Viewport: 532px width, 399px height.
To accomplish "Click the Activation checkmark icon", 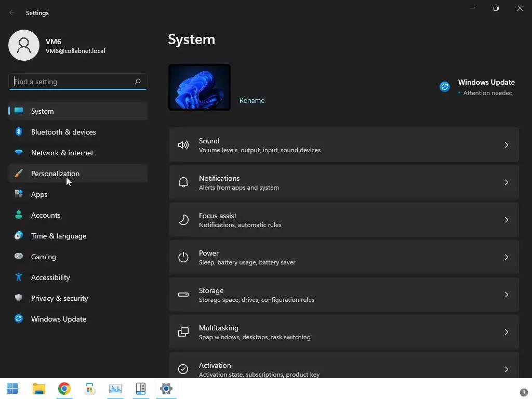I will pos(183,369).
